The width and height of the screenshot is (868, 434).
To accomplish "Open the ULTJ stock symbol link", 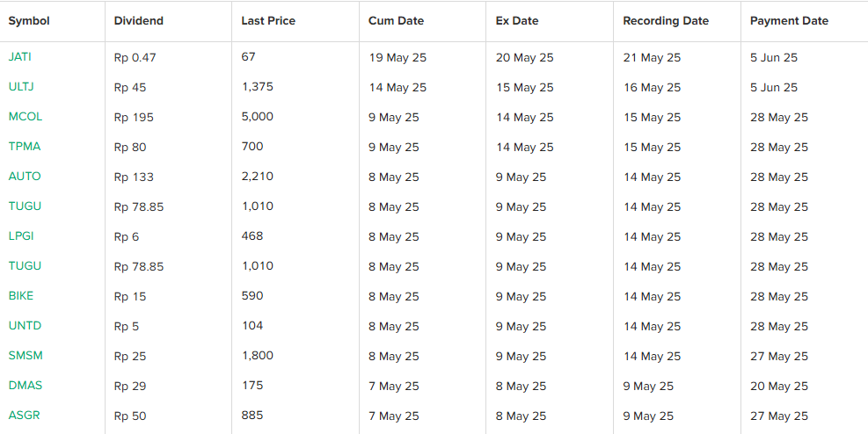I will (22, 87).
